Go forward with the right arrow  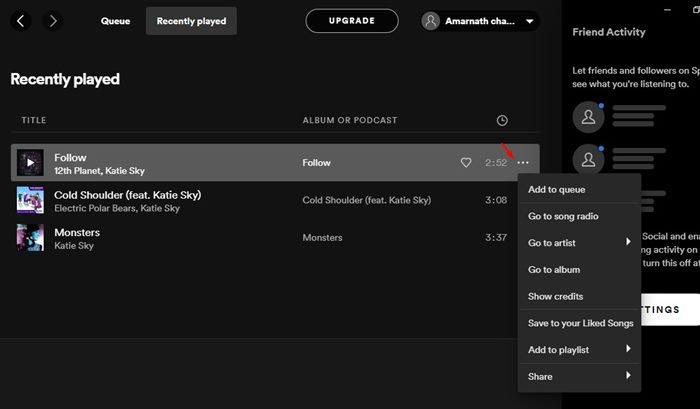click(x=53, y=21)
